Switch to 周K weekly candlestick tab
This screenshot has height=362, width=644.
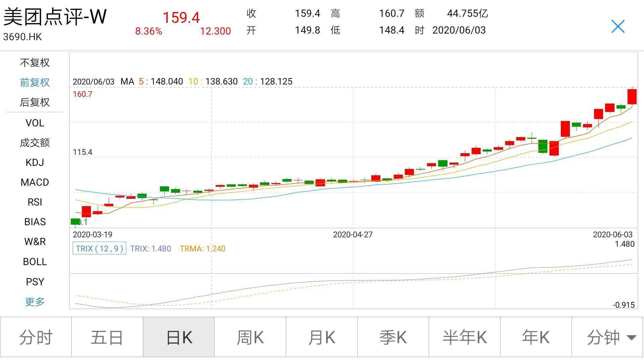250,337
